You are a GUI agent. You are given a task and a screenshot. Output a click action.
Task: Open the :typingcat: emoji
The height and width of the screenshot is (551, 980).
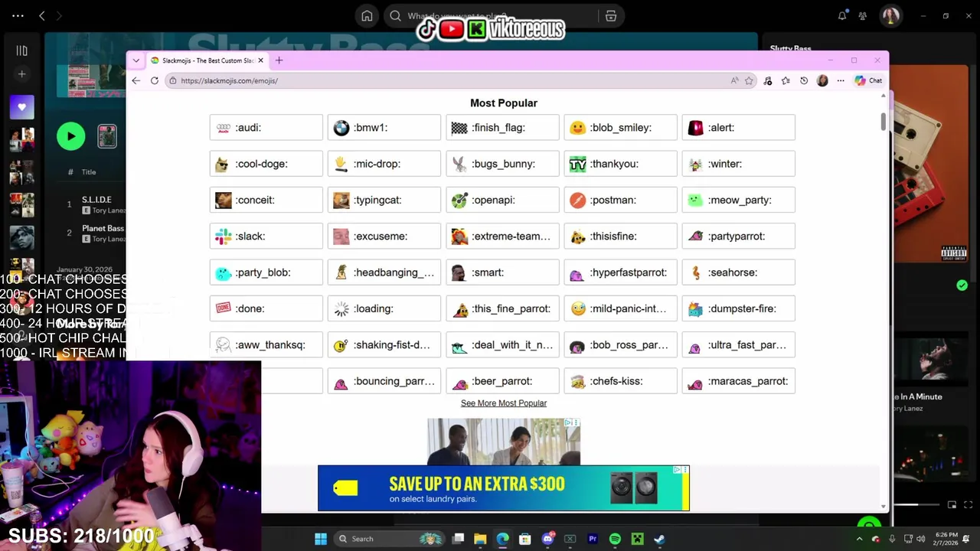pos(384,200)
